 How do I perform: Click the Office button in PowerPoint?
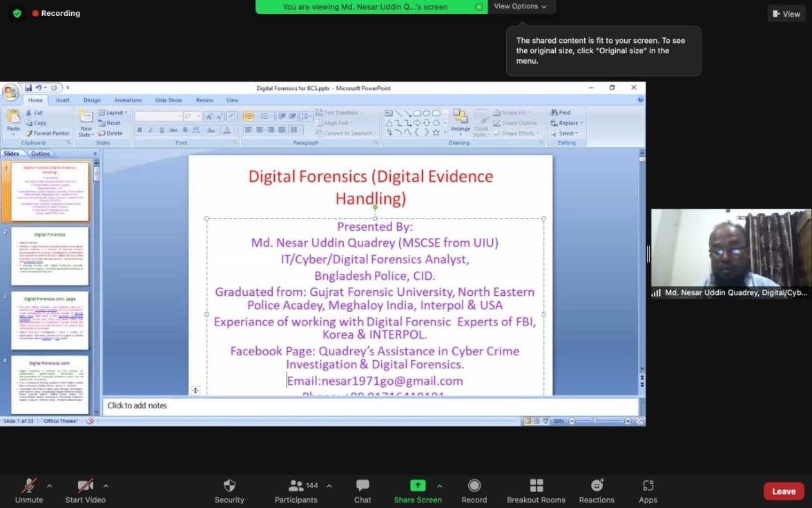point(10,93)
